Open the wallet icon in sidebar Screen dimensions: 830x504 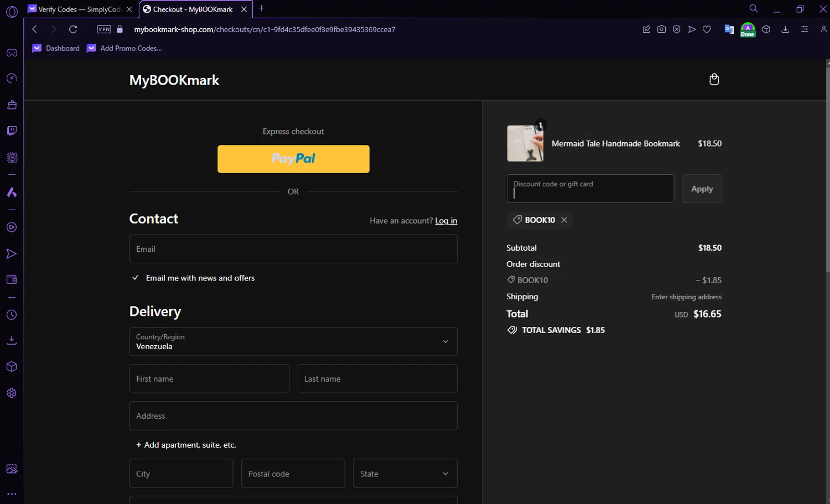12,279
